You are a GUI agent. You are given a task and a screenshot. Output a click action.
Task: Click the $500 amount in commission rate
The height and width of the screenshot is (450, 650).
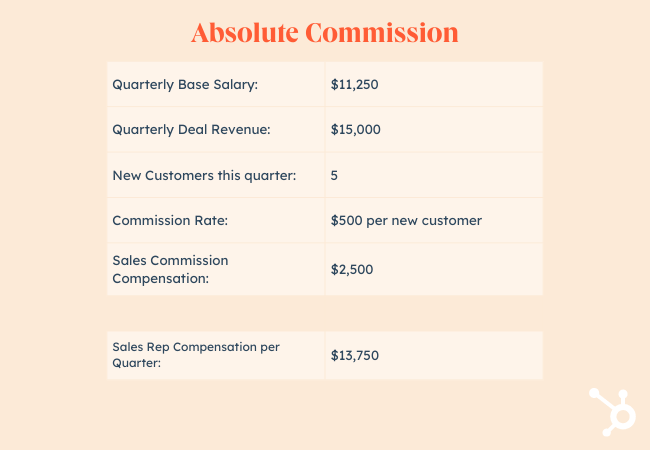pos(347,220)
